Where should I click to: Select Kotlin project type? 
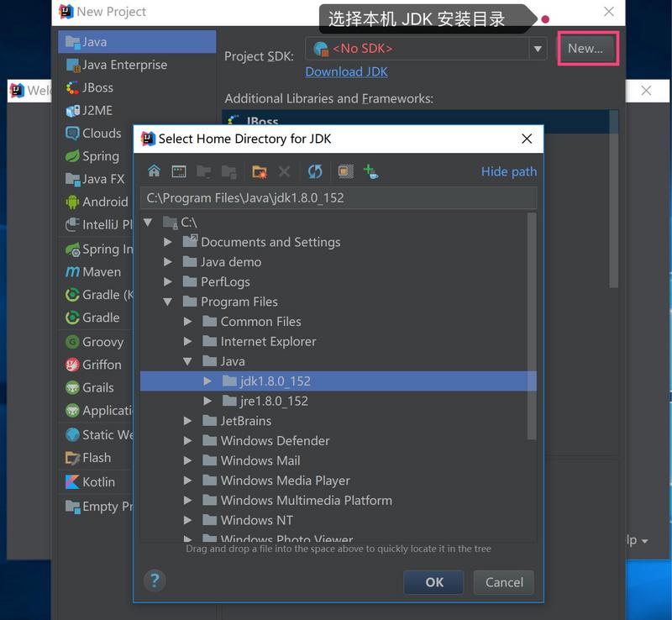coord(91,482)
